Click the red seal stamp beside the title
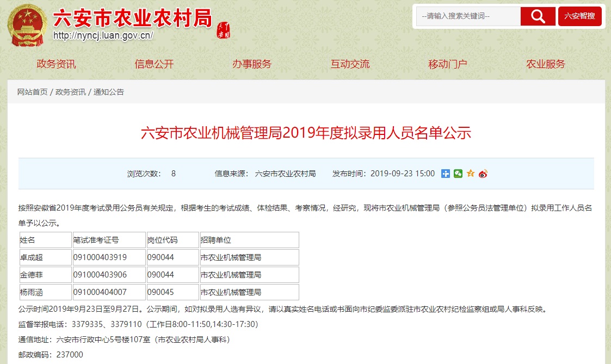The height and width of the screenshot is (364, 611). point(223,30)
